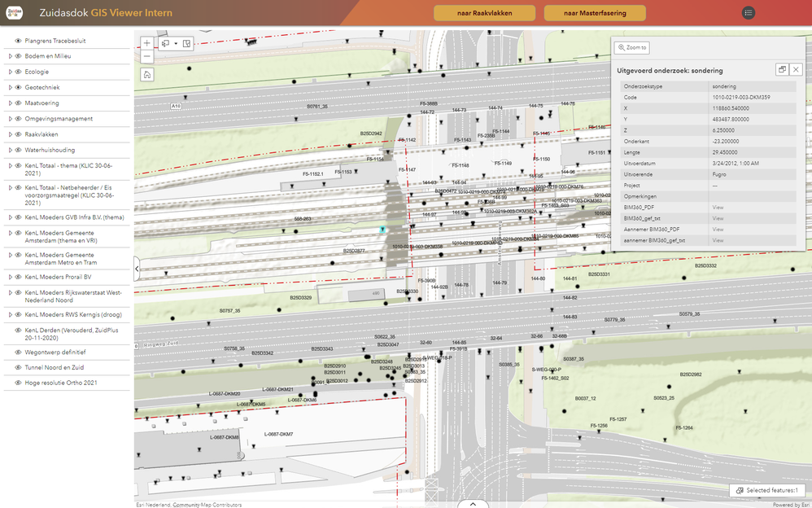812x508 pixels.
Task: Toggle visibility of Wegontwerp definitief
Action: click(18, 352)
